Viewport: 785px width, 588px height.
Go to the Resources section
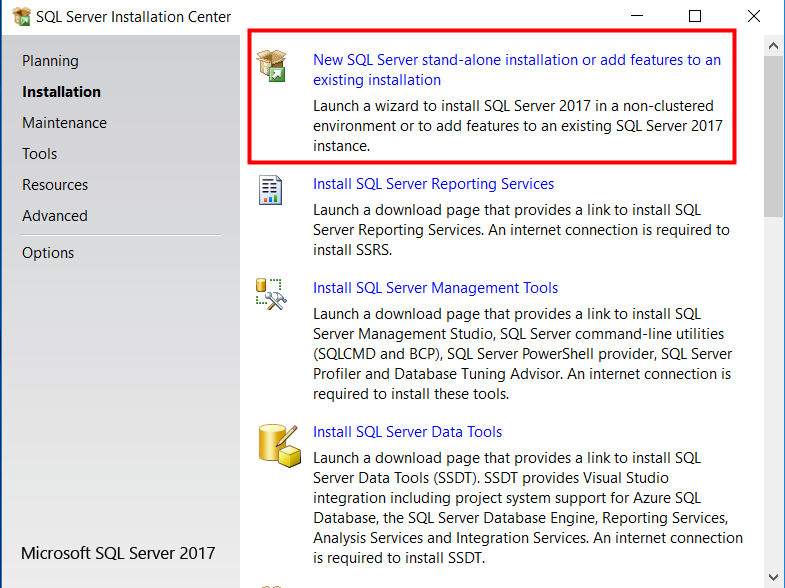[x=55, y=185]
